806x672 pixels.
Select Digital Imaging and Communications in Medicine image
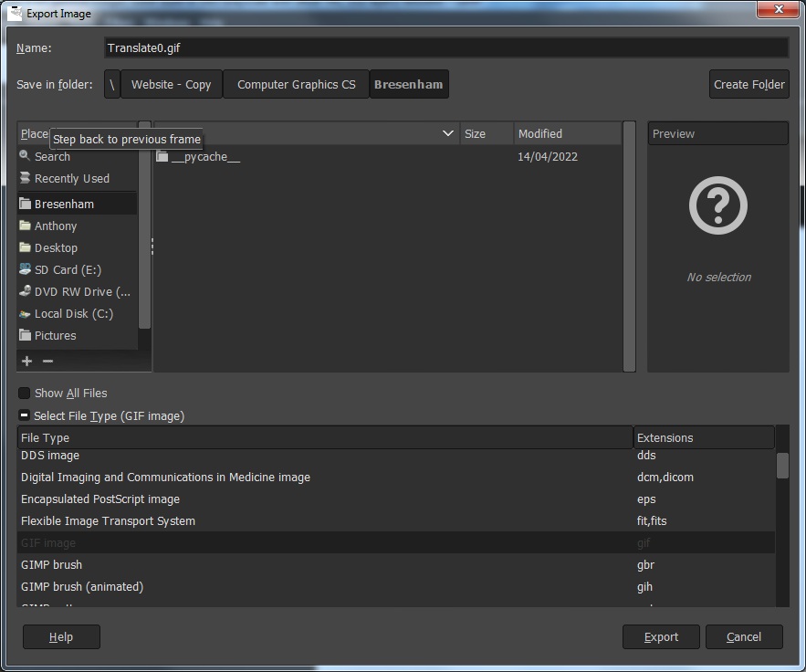(x=396, y=478)
